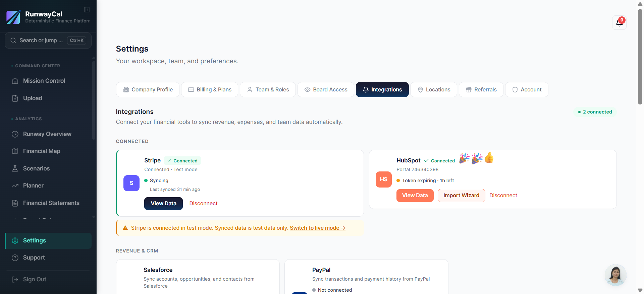Switch to Company Profile tab
This screenshot has width=644, height=294.
click(x=148, y=90)
